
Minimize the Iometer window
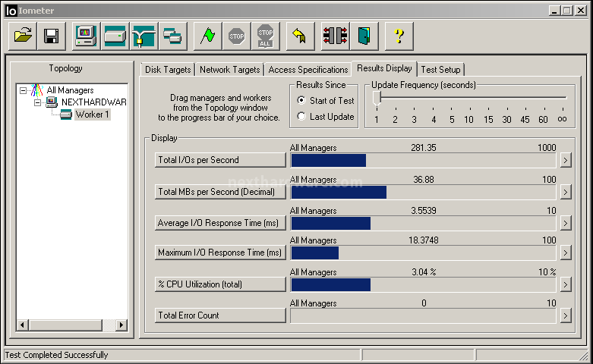[554, 11]
